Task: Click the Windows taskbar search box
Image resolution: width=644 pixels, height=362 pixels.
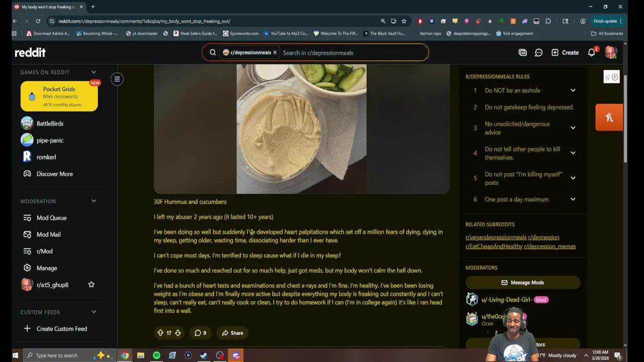Action: click(x=69, y=355)
